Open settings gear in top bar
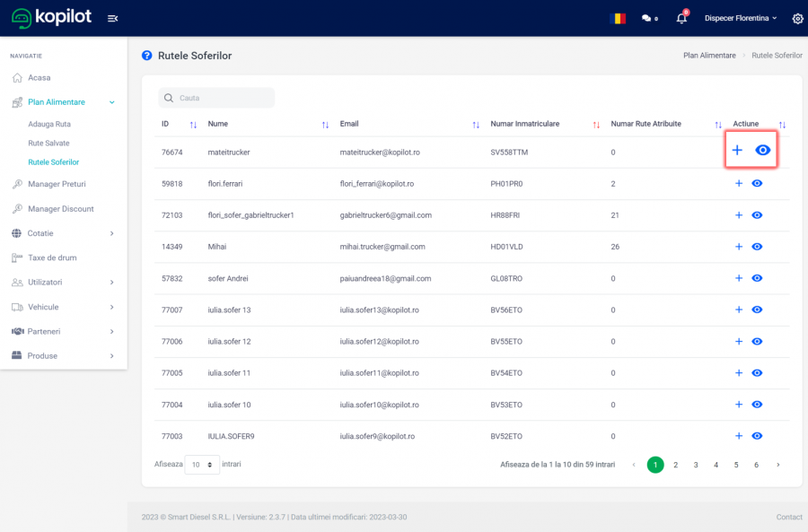The height and width of the screenshot is (532, 808). click(797, 18)
